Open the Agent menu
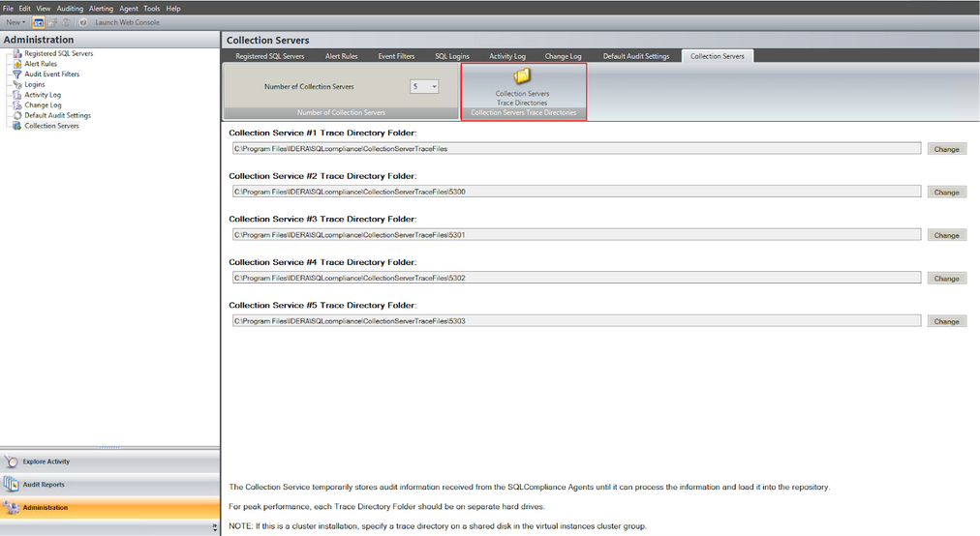Viewport: 980px width, 536px height. [x=129, y=8]
